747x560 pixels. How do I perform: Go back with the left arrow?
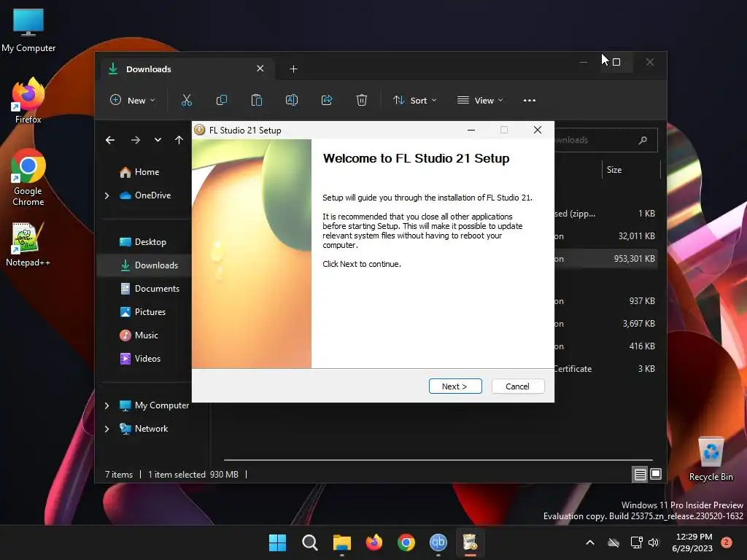110,140
